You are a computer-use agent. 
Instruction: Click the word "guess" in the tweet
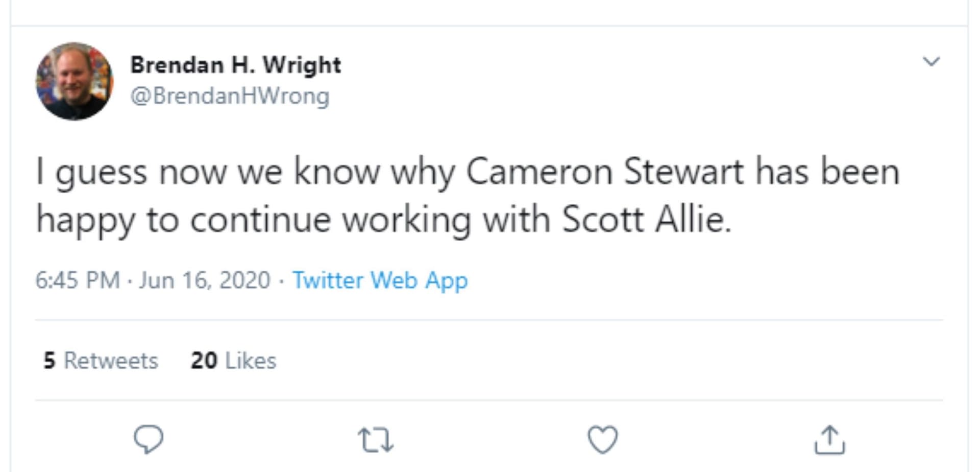[101, 173]
